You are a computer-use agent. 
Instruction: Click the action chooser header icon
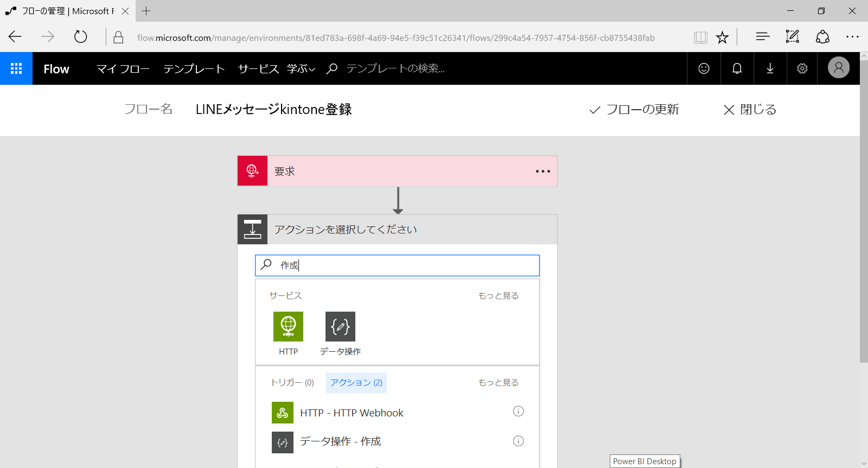[x=252, y=229]
